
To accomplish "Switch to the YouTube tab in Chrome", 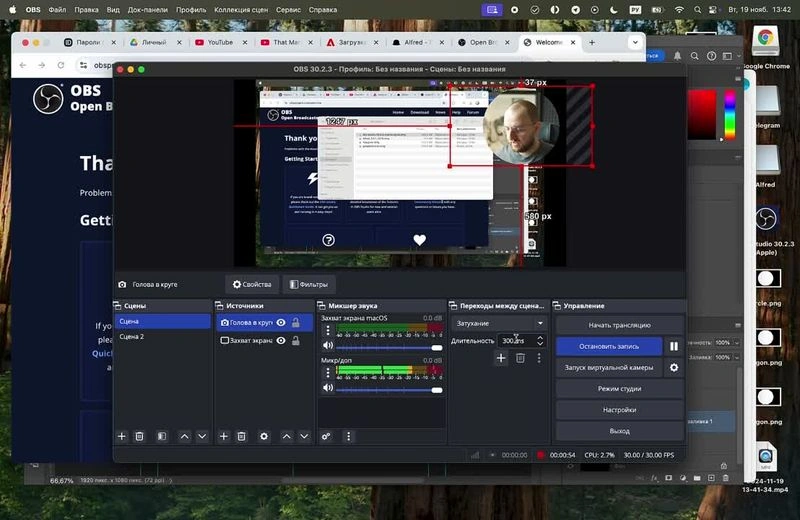I will point(220,42).
